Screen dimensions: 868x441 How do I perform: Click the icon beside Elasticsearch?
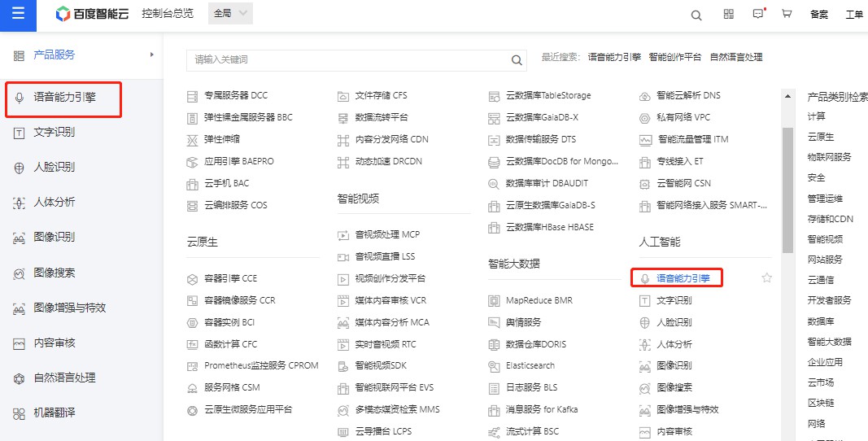tap(494, 367)
